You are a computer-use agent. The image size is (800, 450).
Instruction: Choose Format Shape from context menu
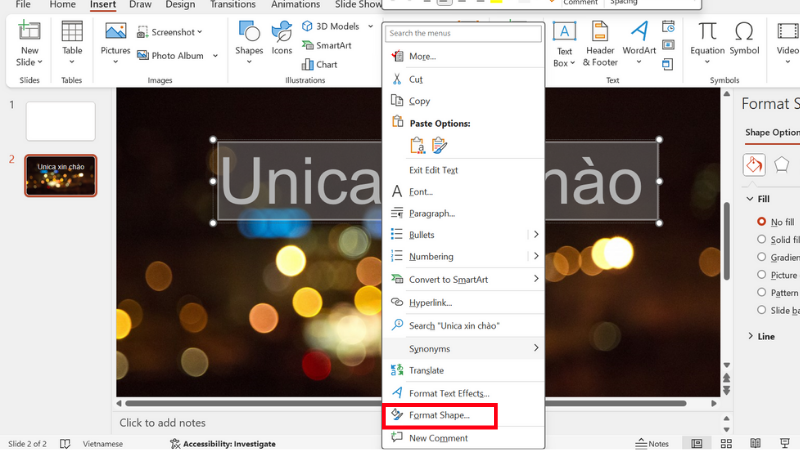coord(439,415)
